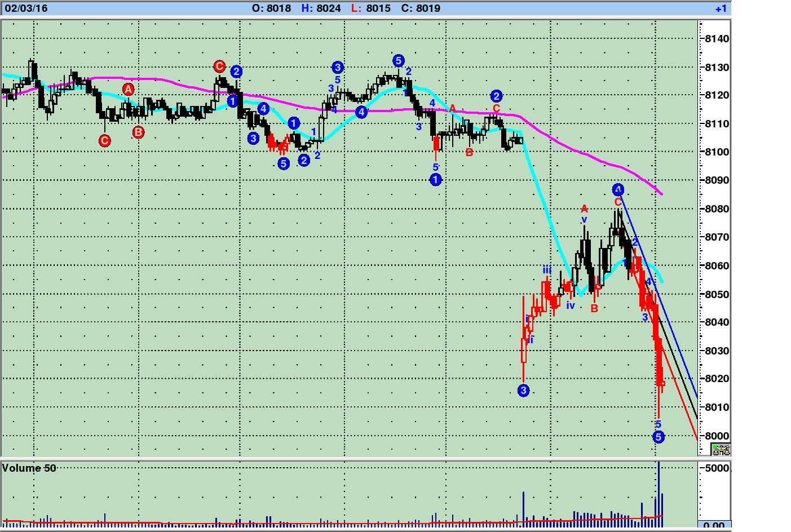791x532 pixels.
Task: Click the +1 change value in header
Action: [x=721, y=8]
